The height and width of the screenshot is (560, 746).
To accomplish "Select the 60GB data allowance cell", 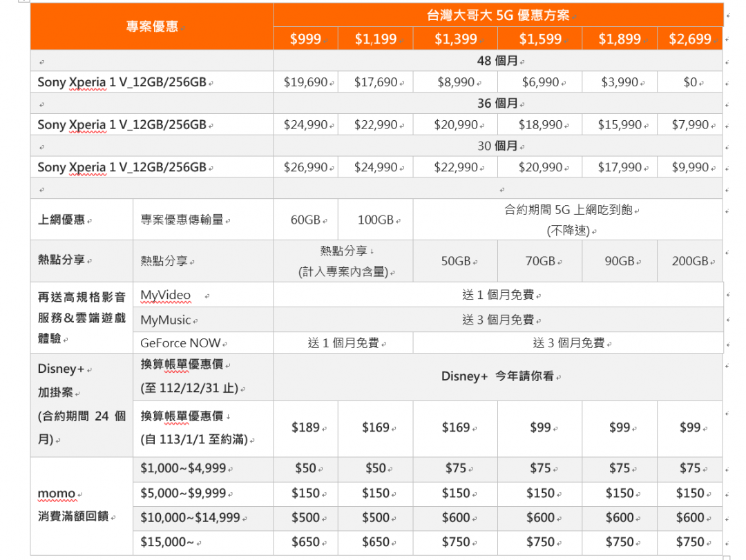I will coord(305,220).
